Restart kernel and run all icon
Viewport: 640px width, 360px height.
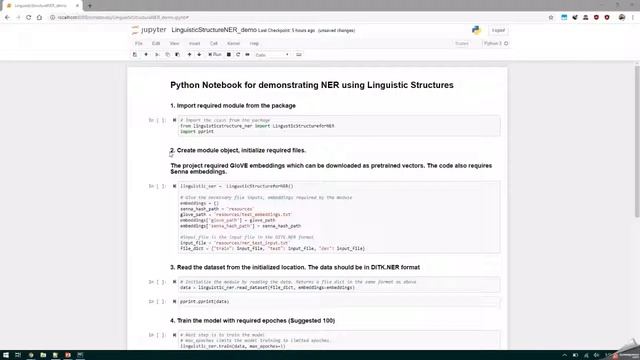click(x=247, y=54)
